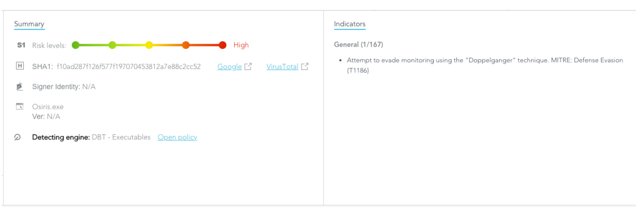Click the Doppelganger technique indicator entry
The image size is (644, 213).
tap(485, 60)
